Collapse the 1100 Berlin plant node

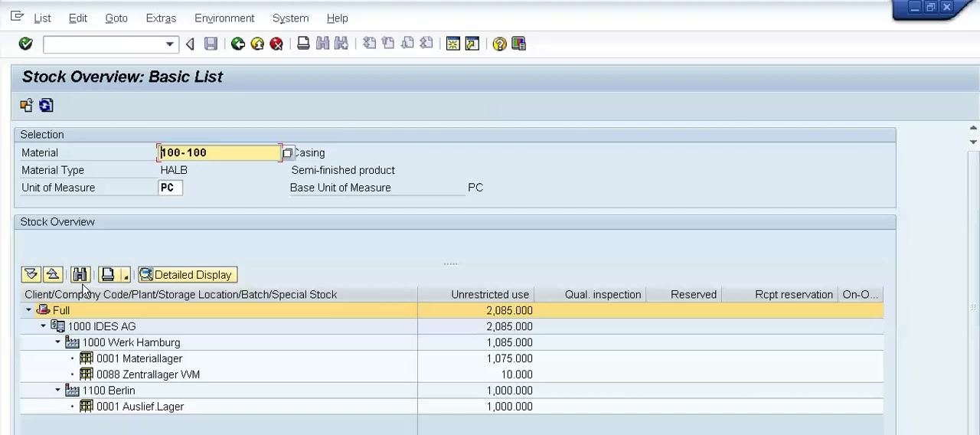[x=58, y=391]
